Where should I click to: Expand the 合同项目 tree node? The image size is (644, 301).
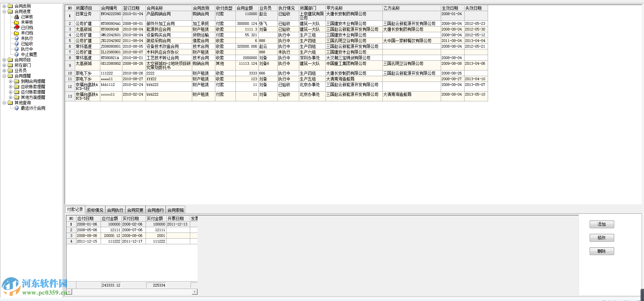point(4,60)
